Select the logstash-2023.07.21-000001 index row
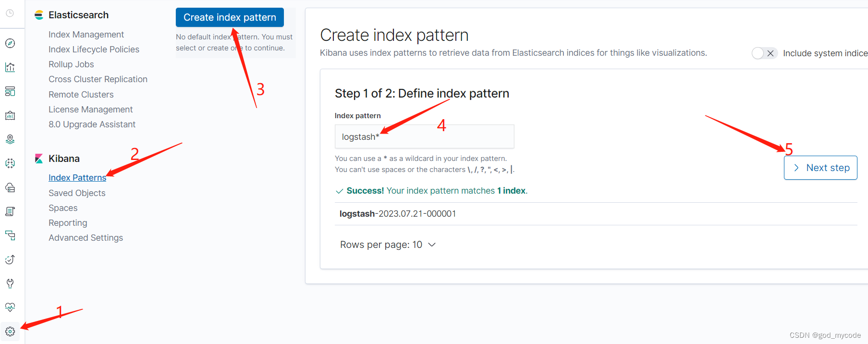 596,214
